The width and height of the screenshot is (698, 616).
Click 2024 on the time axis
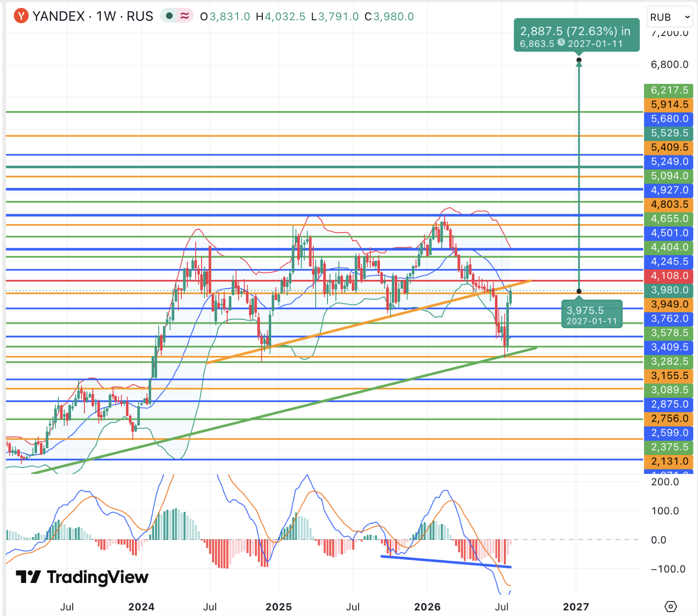(141, 607)
